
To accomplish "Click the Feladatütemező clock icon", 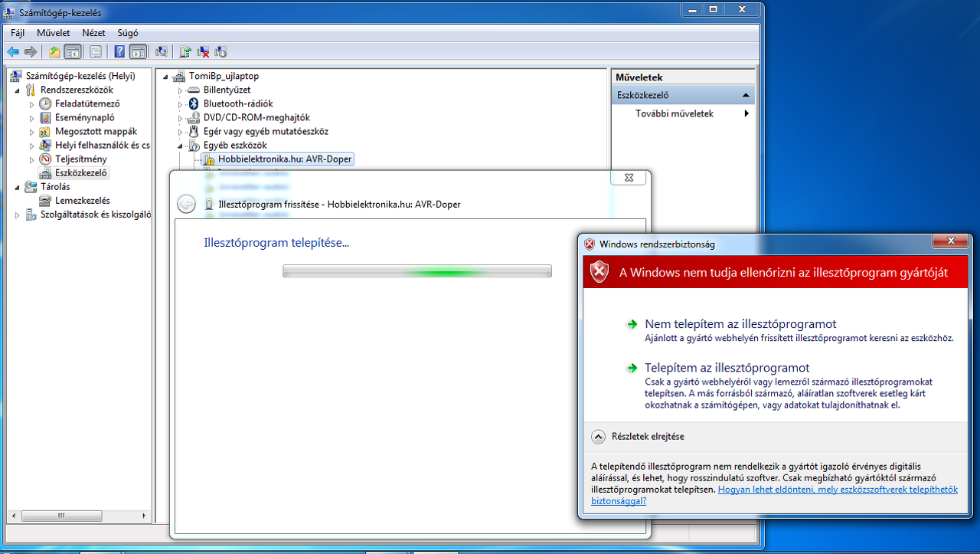I will tap(46, 103).
